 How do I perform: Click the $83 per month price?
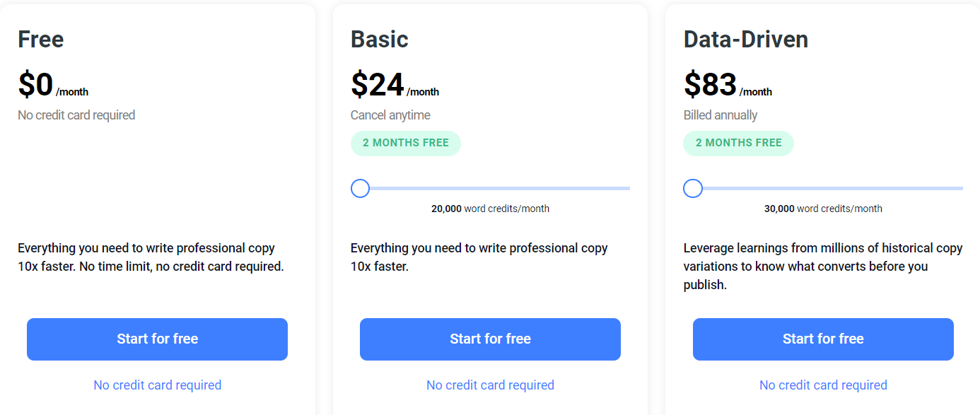pos(728,86)
